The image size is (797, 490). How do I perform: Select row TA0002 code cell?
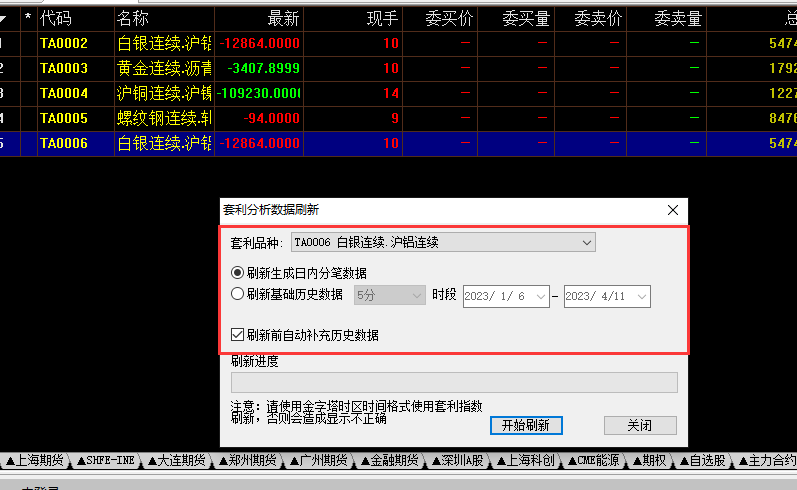tap(76, 44)
